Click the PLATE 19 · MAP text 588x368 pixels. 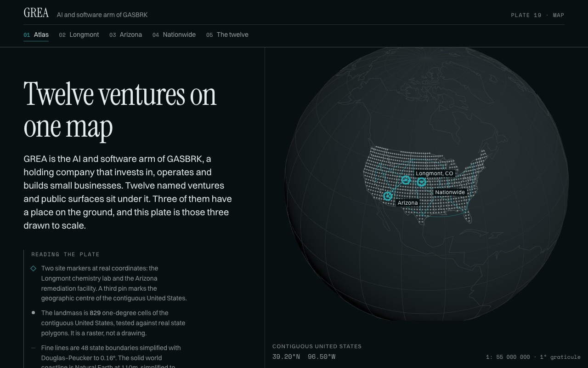click(537, 15)
